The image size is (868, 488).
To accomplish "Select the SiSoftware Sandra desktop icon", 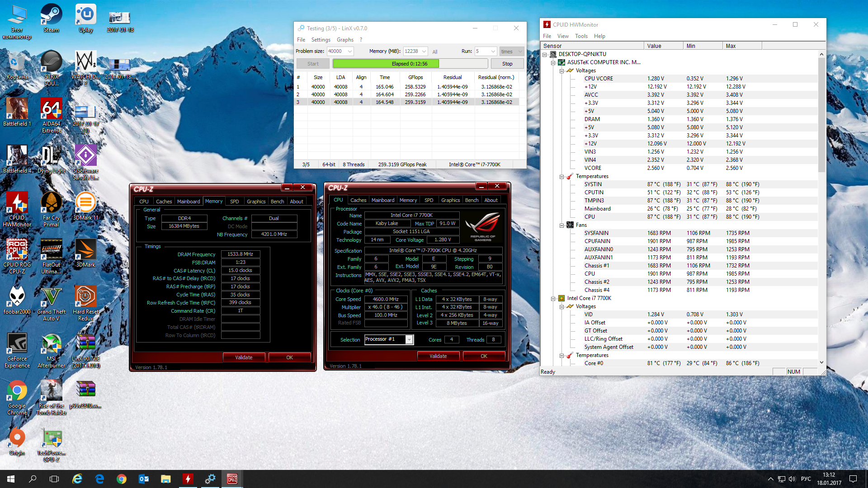I will [x=85, y=162].
